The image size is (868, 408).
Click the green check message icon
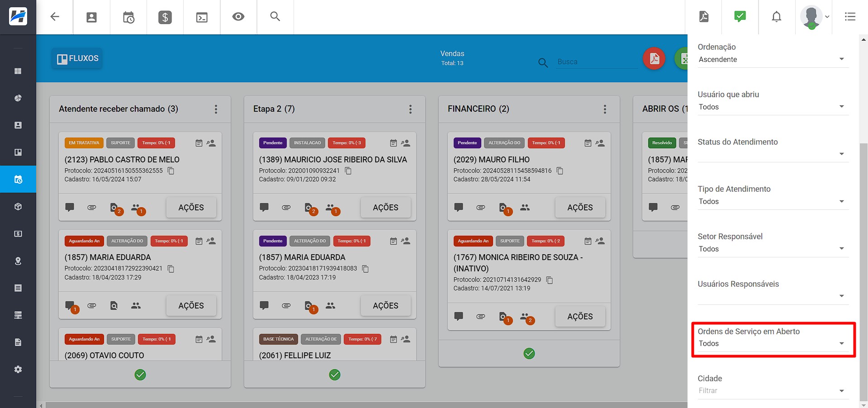740,17
